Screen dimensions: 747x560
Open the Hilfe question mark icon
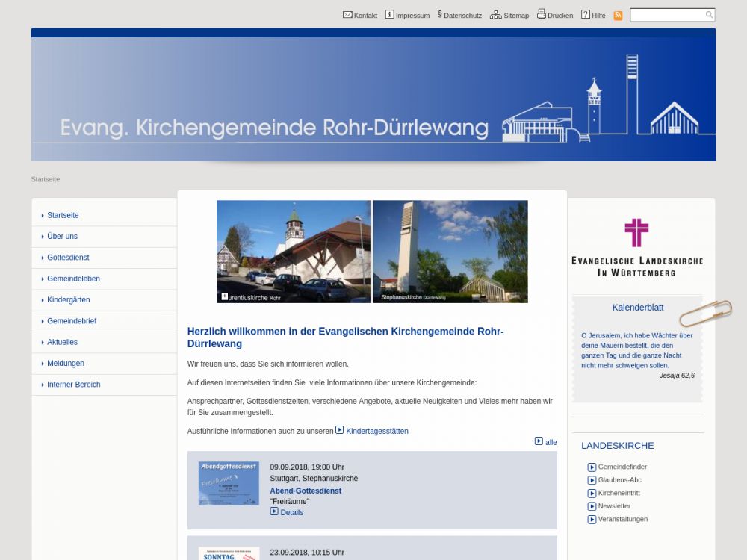point(585,15)
